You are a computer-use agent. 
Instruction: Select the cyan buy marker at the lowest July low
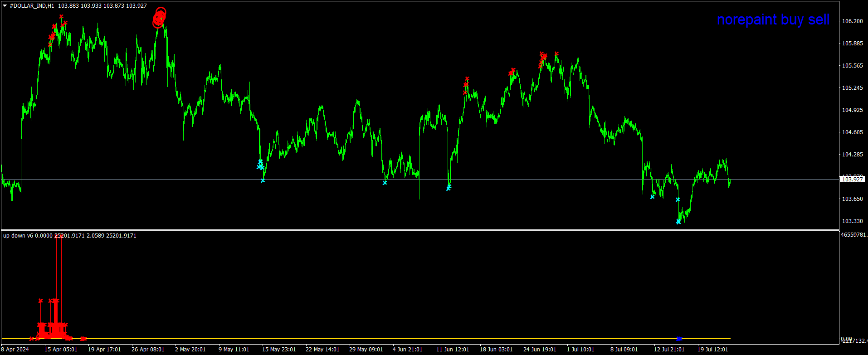click(678, 222)
